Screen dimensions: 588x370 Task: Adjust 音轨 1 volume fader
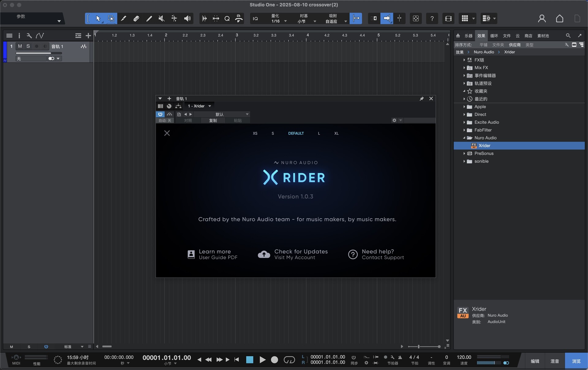tap(39, 53)
